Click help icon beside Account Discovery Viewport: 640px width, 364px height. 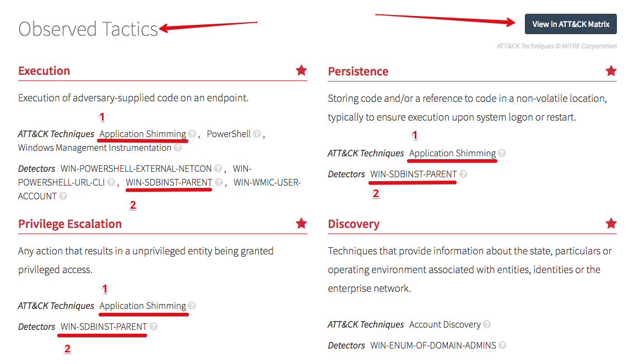coord(487,325)
